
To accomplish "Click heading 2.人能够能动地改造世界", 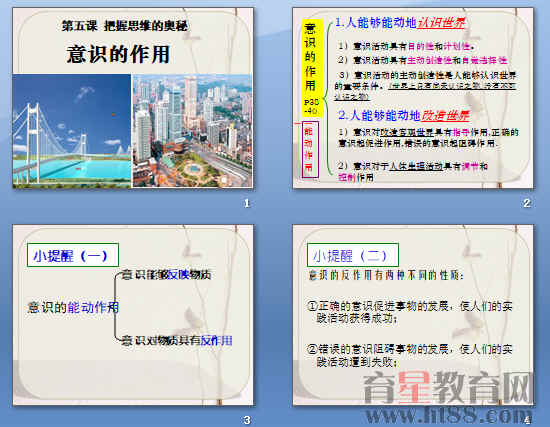I will click(x=404, y=115).
